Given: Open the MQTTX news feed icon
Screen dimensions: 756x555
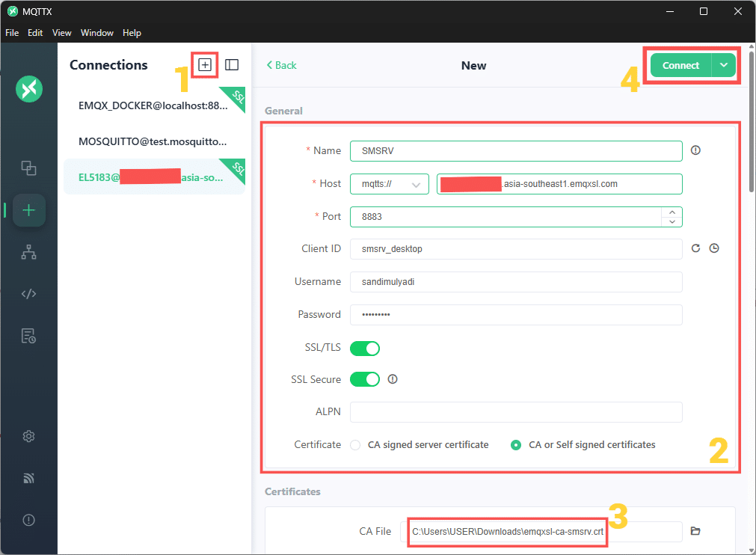Looking at the screenshot, I should (x=28, y=478).
